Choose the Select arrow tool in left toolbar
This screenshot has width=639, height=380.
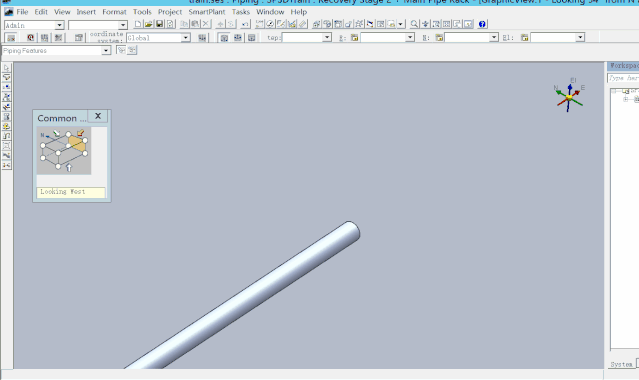click(x=7, y=67)
